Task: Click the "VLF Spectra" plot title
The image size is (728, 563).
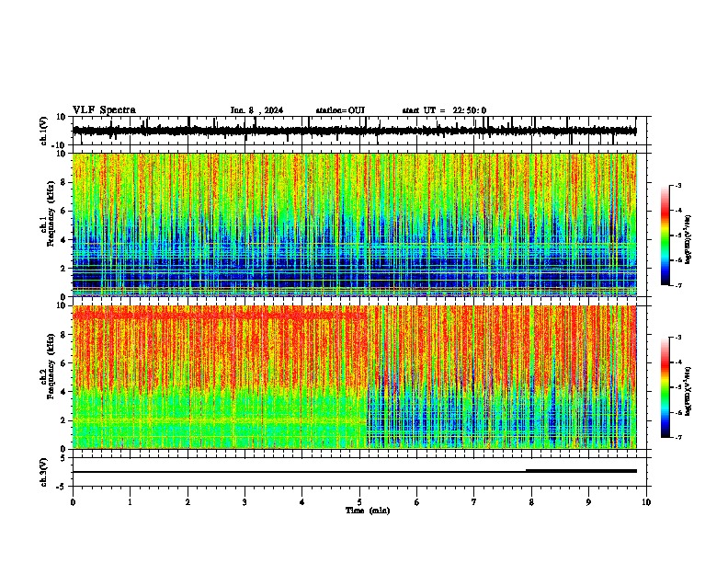Action: [x=104, y=110]
